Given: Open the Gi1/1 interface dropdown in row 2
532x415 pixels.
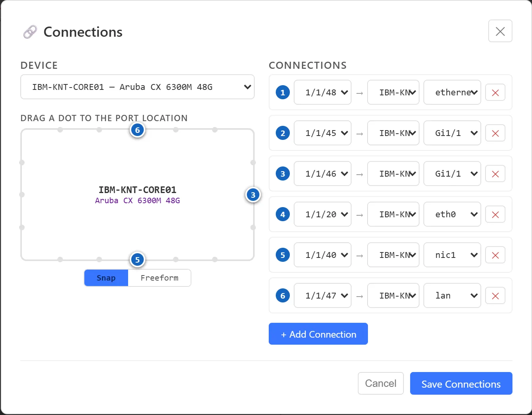Looking at the screenshot, I should point(452,133).
